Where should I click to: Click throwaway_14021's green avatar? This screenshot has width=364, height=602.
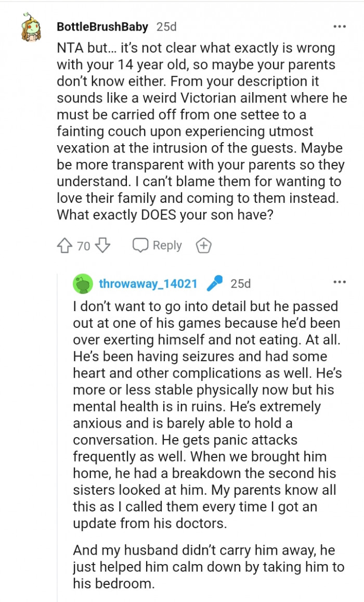coord(83,284)
